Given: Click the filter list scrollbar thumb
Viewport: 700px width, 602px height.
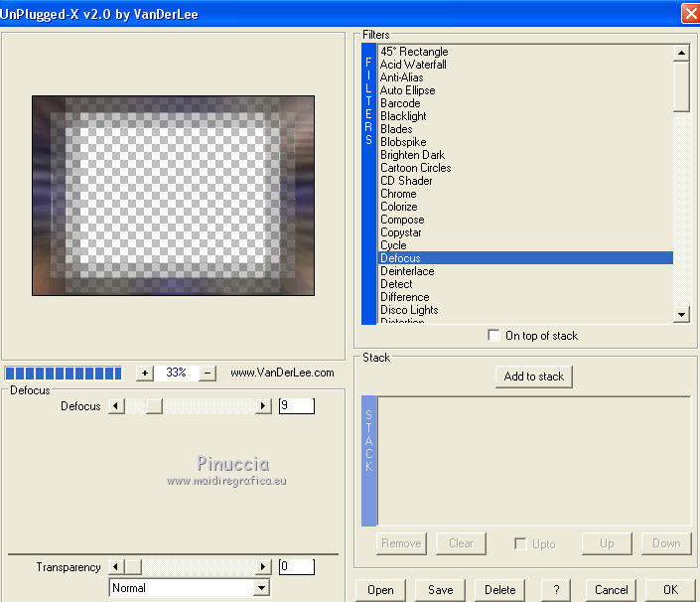Looking at the screenshot, I should click(681, 86).
